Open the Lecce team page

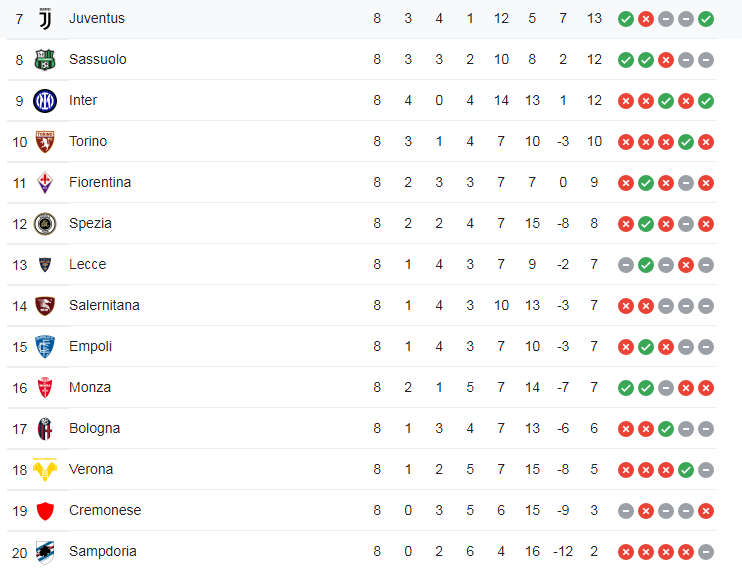pyautogui.click(x=87, y=264)
